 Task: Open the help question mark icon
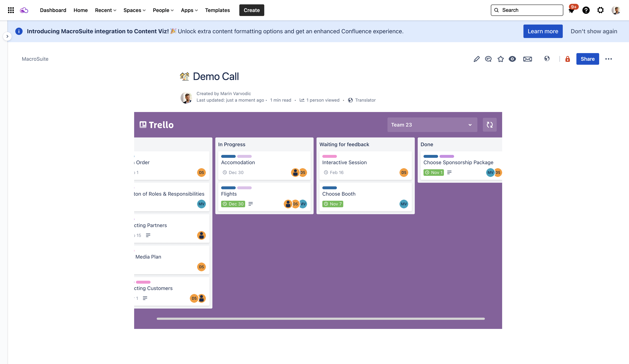click(586, 10)
